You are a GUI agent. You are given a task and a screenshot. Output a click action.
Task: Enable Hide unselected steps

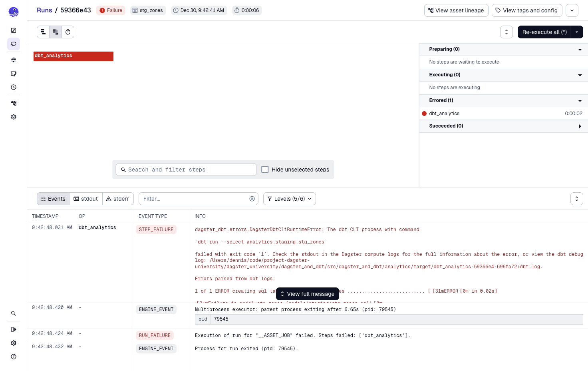(x=265, y=170)
